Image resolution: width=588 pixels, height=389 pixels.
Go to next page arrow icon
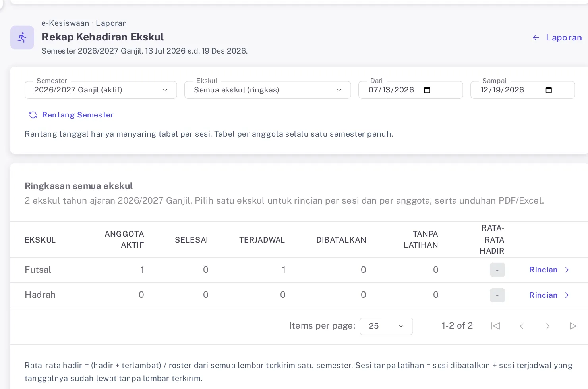tap(548, 326)
